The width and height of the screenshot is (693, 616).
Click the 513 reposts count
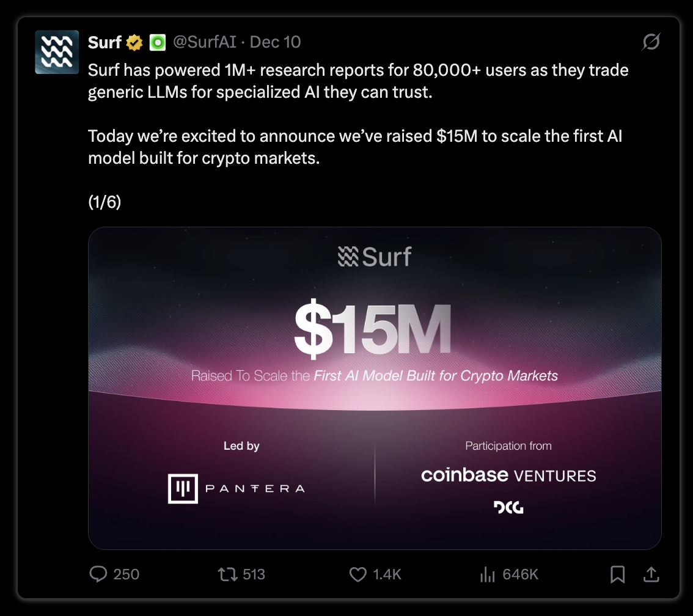click(x=254, y=574)
